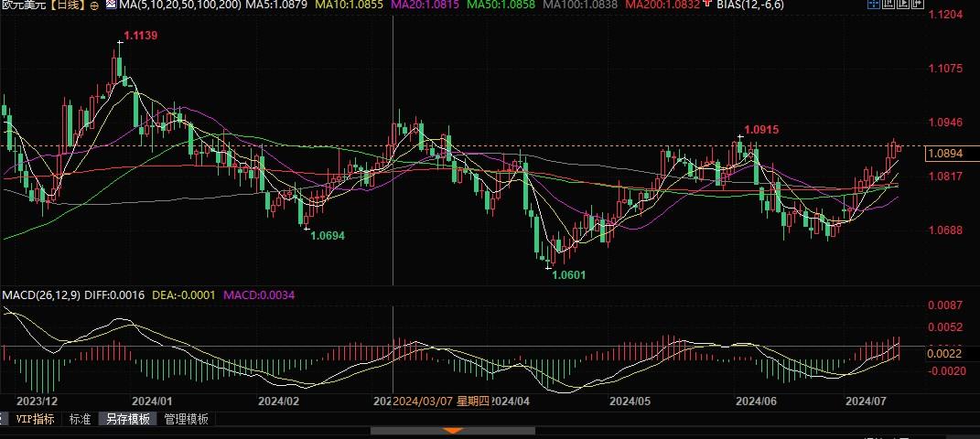
Task: Click the 0.0087 MACD axis label
Action: tap(945, 305)
